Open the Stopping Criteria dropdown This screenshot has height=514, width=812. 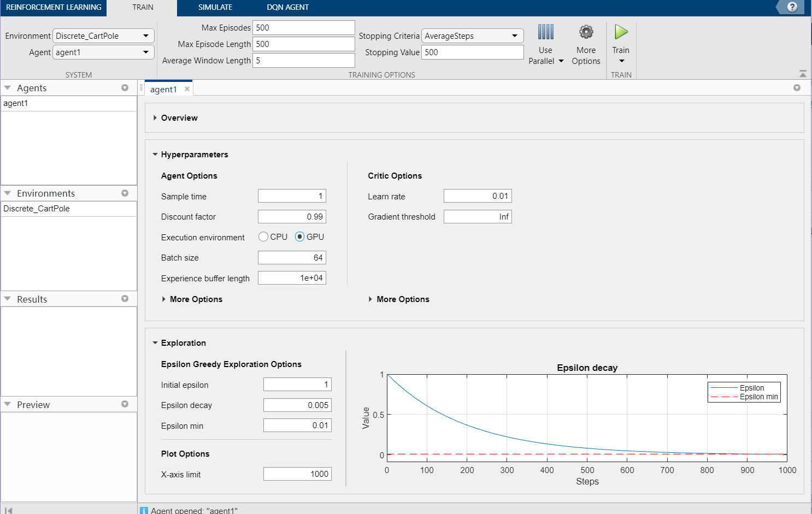[472, 36]
